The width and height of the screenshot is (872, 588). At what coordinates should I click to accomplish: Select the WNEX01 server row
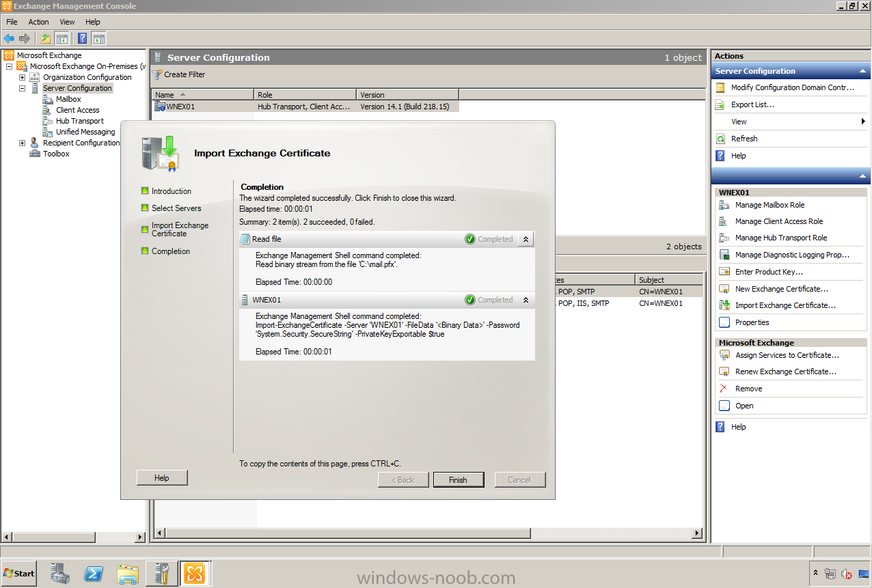[305, 107]
